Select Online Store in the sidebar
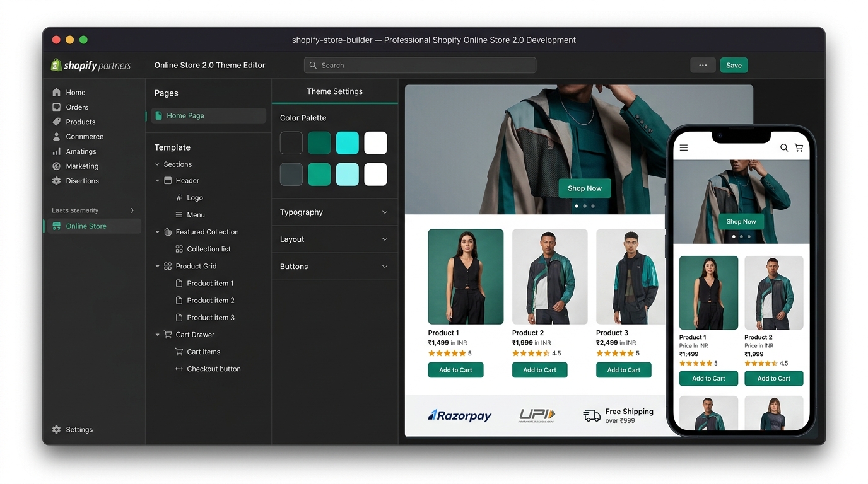Screen dimensions: 868x484 pyautogui.click(x=95, y=226)
